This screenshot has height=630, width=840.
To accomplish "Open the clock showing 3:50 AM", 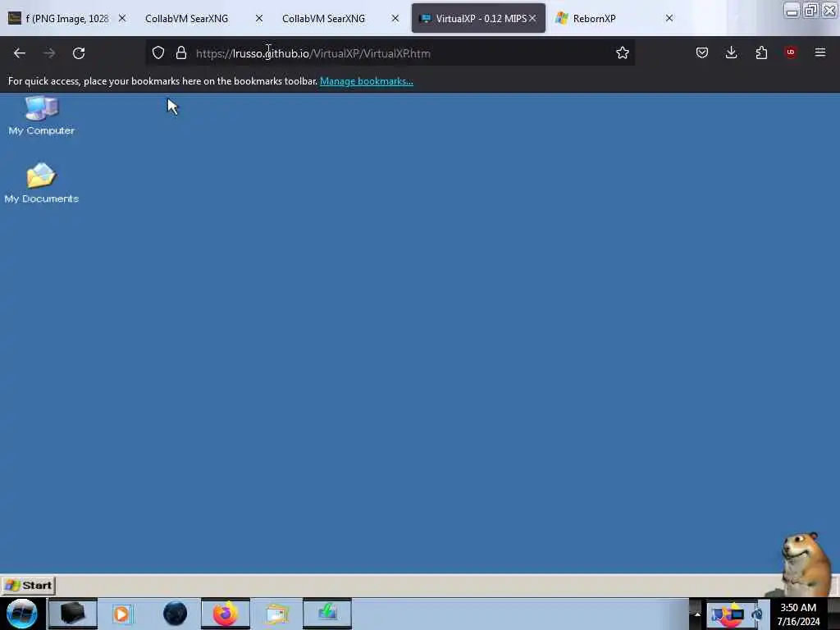I will [798, 614].
